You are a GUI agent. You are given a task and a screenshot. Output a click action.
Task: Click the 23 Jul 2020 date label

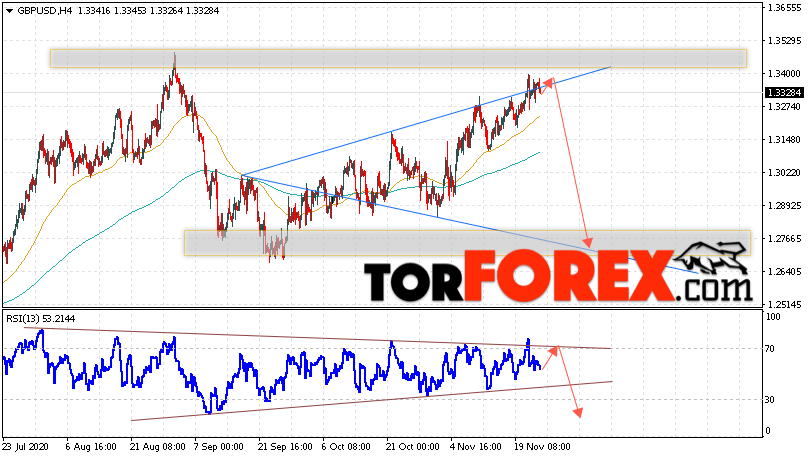tap(24, 447)
